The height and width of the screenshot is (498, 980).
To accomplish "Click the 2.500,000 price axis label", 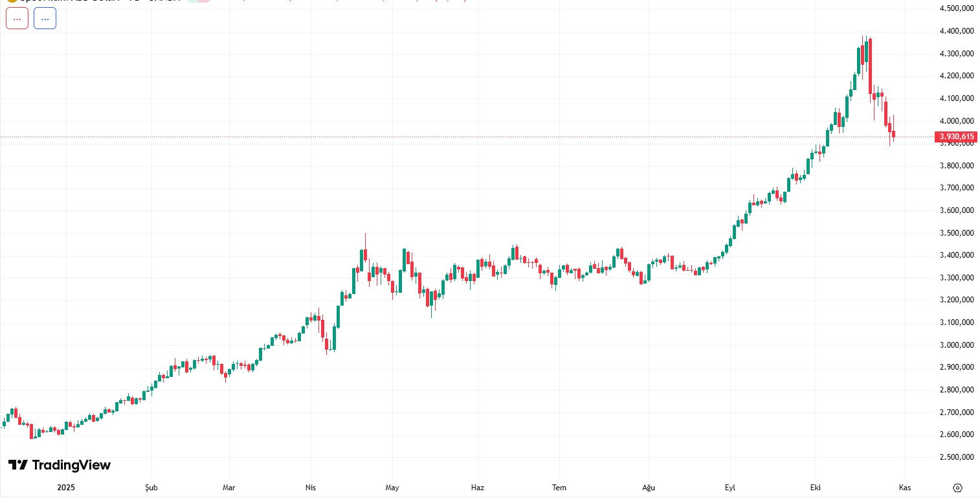I will point(957,457).
